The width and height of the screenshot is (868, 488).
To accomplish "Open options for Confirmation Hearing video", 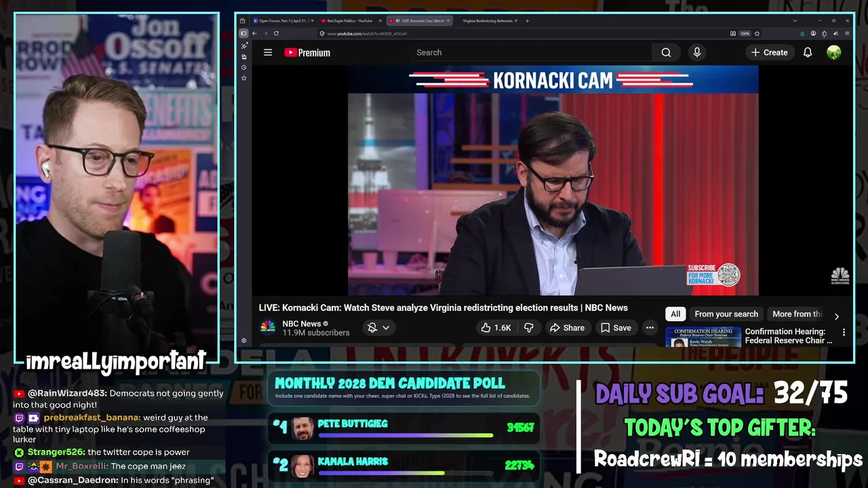I will pyautogui.click(x=844, y=332).
